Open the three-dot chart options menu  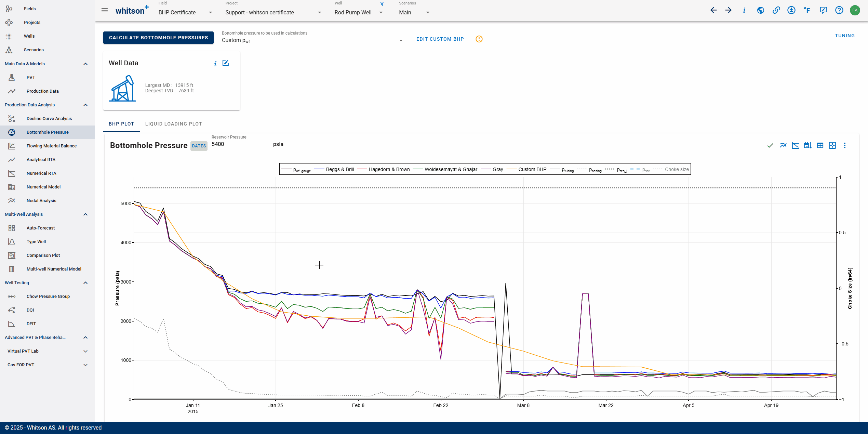(x=844, y=146)
